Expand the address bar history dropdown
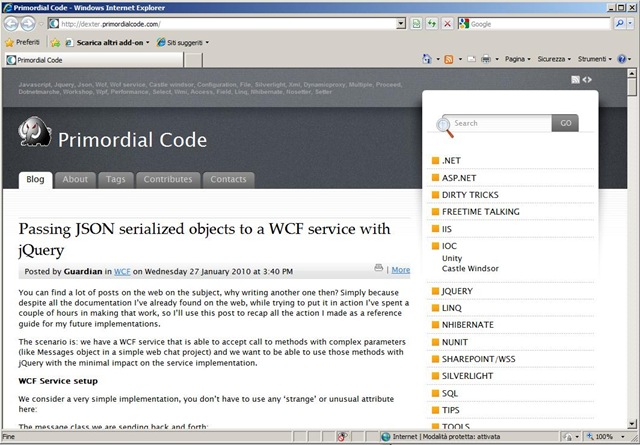The height and width of the screenshot is (445, 640). (401, 24)
